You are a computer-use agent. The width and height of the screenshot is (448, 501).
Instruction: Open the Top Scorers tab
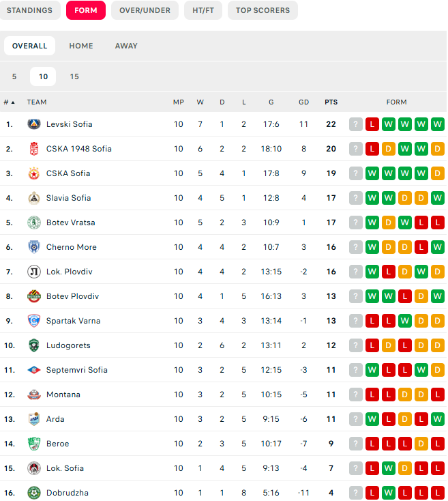pyautogui.click(x=263, y=10)
